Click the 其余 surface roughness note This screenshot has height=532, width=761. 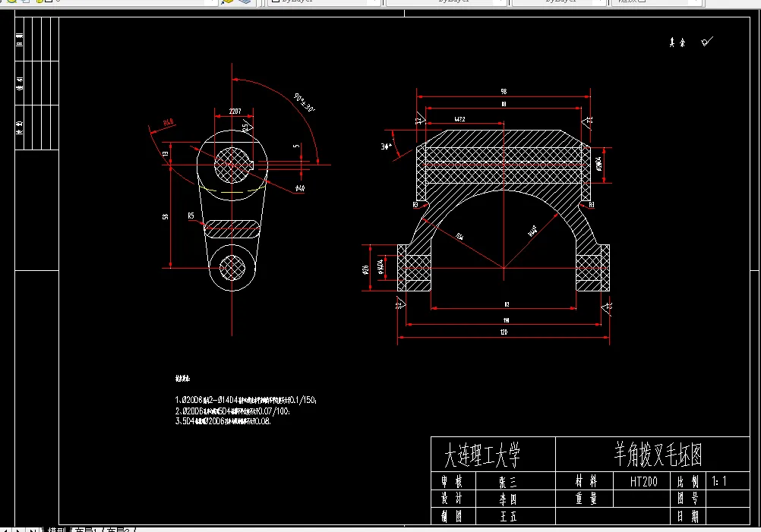677,42
